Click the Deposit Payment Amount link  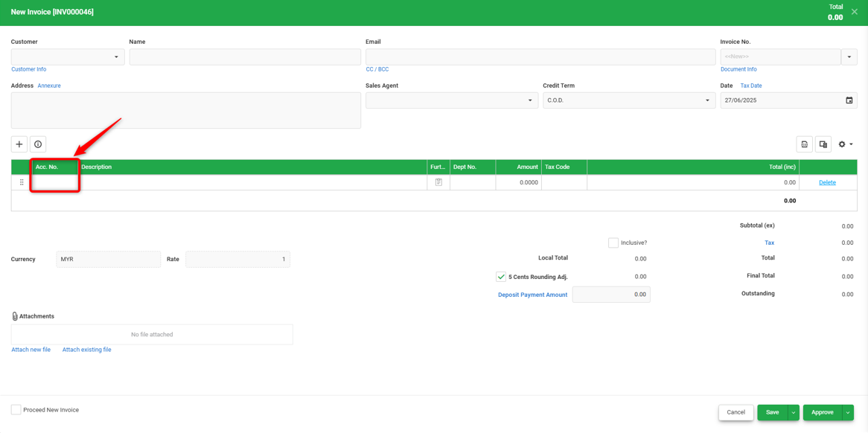[x=532, y=295]
